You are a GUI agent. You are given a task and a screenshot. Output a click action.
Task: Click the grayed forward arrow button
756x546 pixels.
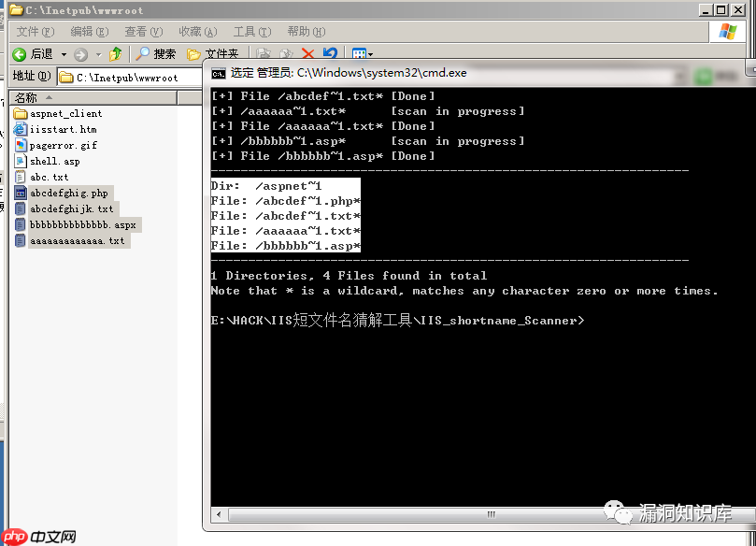coord(81,54)
